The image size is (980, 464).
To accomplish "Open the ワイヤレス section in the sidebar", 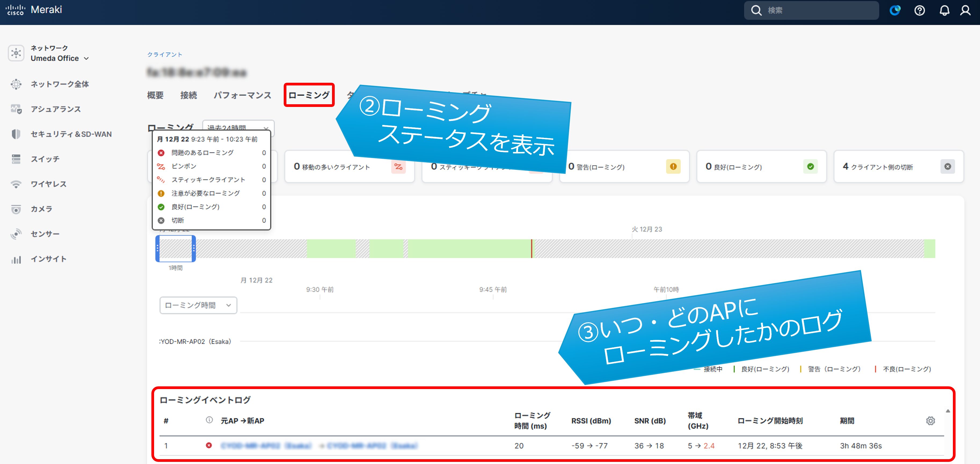I will click(x=16, y=184).
